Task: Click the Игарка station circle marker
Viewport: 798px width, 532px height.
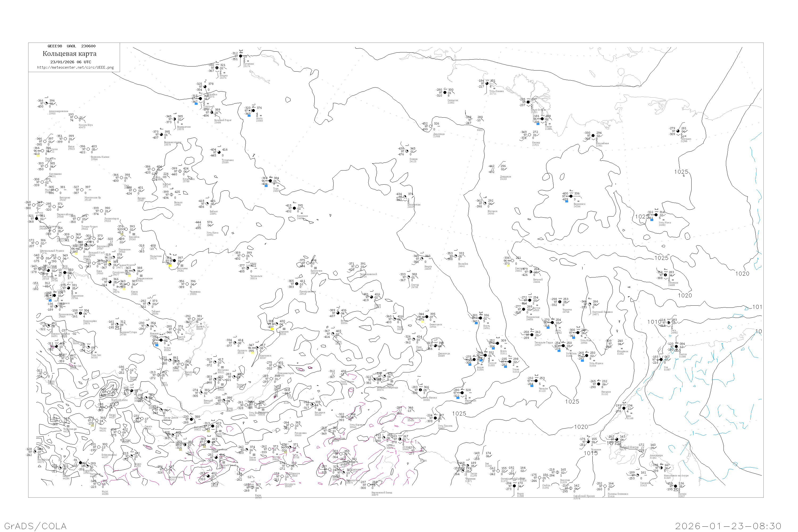Action: [x=217, y=68]
